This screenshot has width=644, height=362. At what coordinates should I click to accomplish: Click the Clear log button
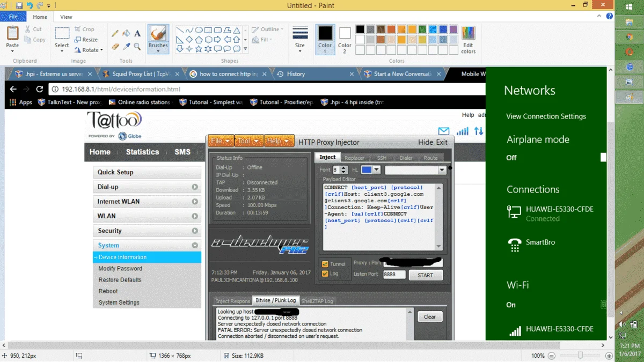430,316
